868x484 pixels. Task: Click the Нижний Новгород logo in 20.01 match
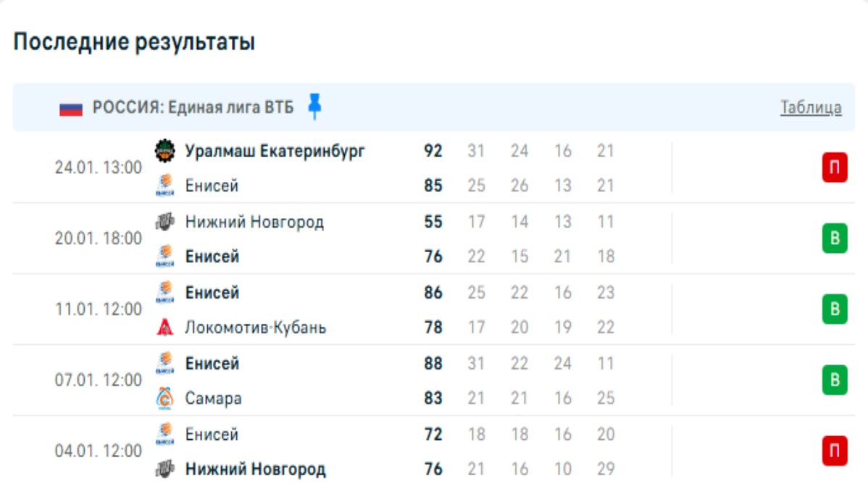coord(165,222)
